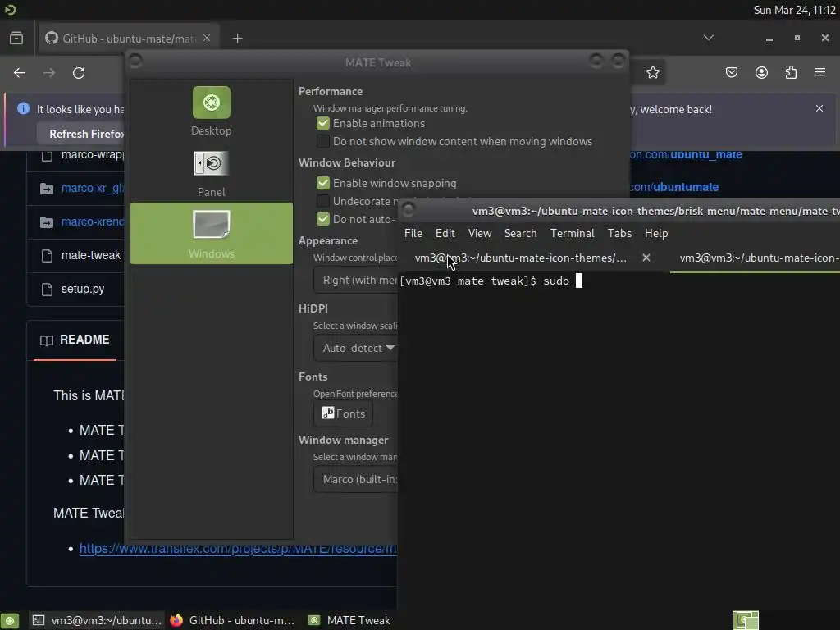This screenshot has width=840, height=630.
Task: Switch to terminal window in bottom taskbar
Action: (97, 620)
